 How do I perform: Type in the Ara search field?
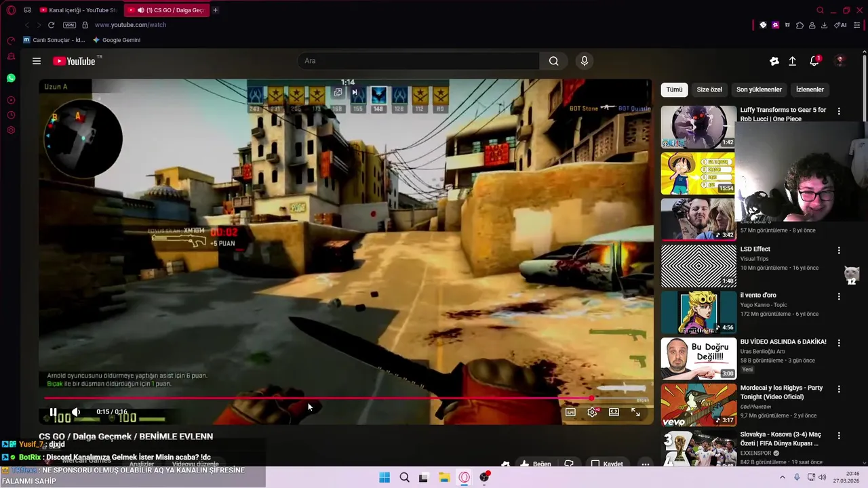pyautogui.click(x=418, y=61)
